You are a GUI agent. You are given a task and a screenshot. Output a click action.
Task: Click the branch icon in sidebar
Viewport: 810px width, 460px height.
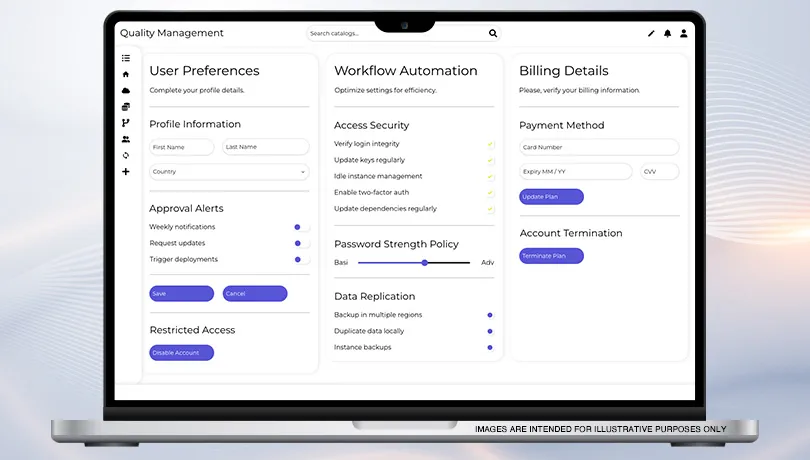[126, 123]
